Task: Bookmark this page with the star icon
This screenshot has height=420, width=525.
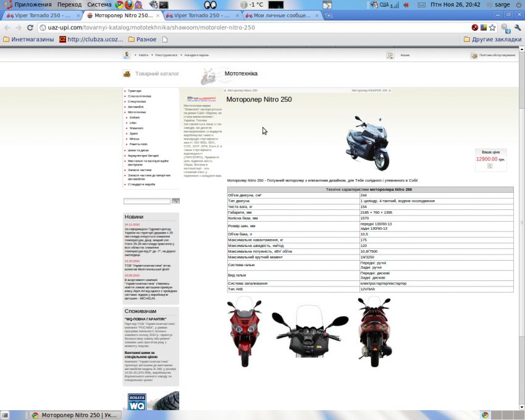Action: (x=492, y=27)
